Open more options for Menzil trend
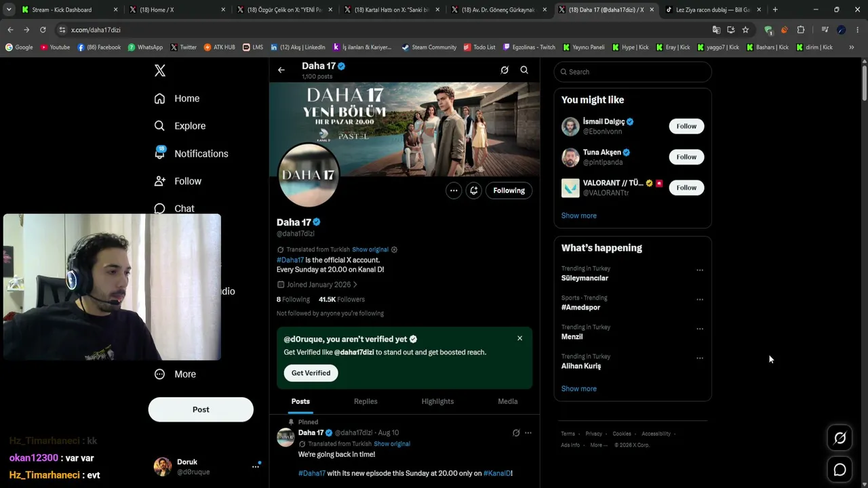 pyautogui.click(x=700, y=329)
